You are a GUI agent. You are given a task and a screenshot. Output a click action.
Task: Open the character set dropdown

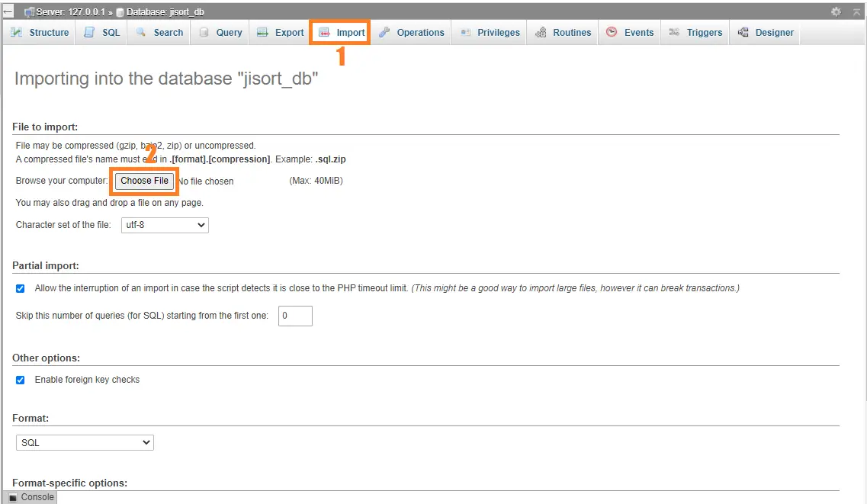coord(165,225)
